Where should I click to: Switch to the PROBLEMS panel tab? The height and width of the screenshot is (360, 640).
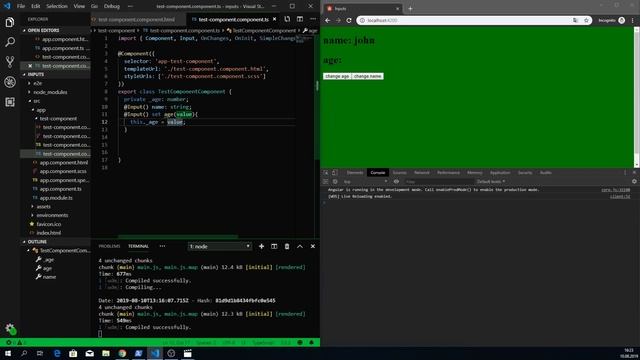coord(109,247)
